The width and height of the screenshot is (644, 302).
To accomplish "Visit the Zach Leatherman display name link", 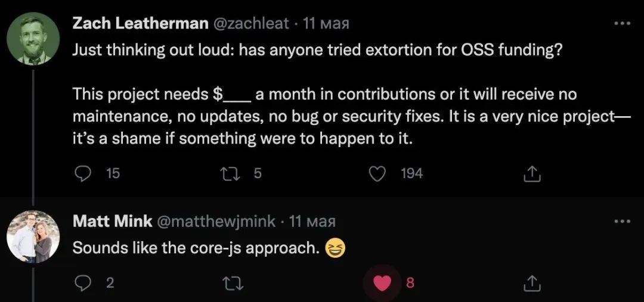I will pyautogui.click(x=141, y=24).
